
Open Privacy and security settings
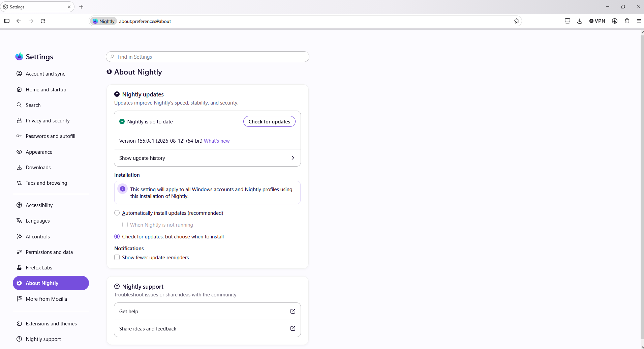51,120
